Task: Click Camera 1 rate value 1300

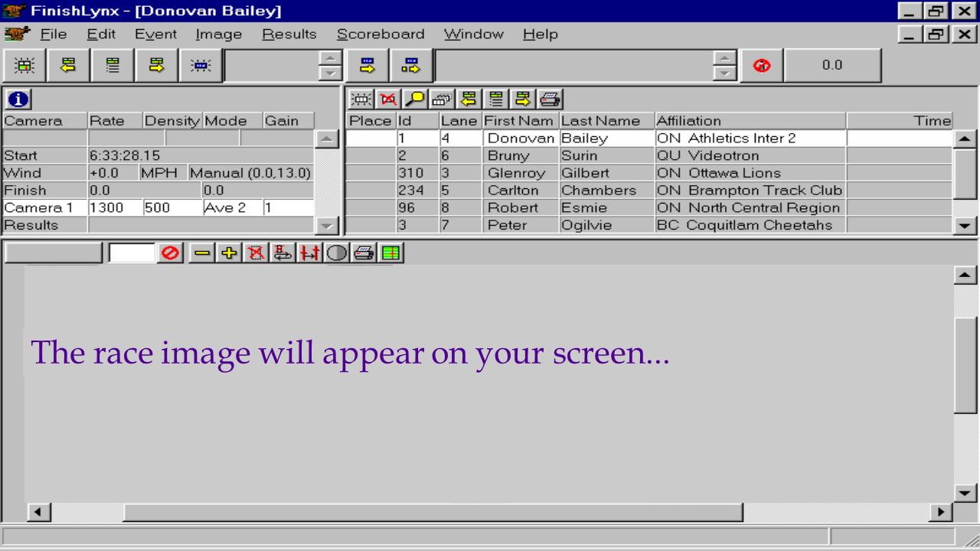Action: pyautogui.click(x=115, y=207)
